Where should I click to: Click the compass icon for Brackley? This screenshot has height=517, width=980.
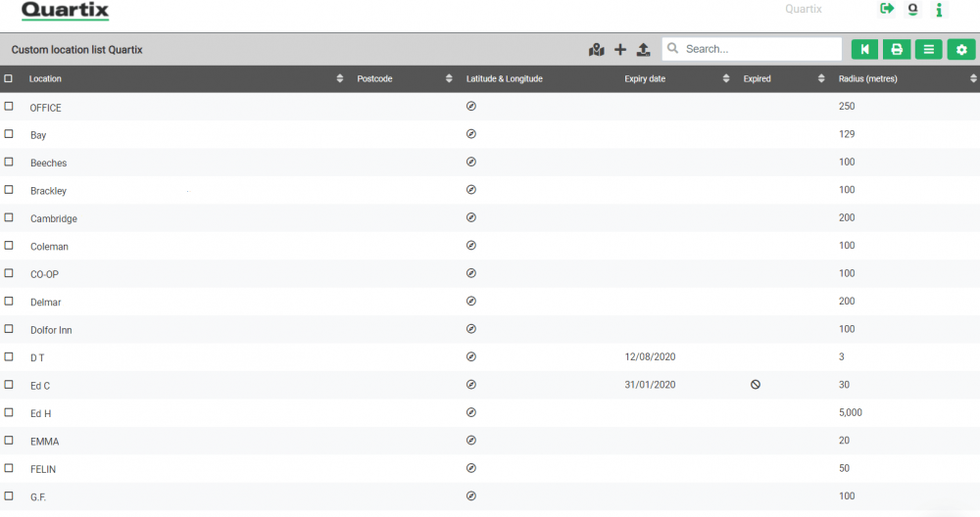click(471, 190)
